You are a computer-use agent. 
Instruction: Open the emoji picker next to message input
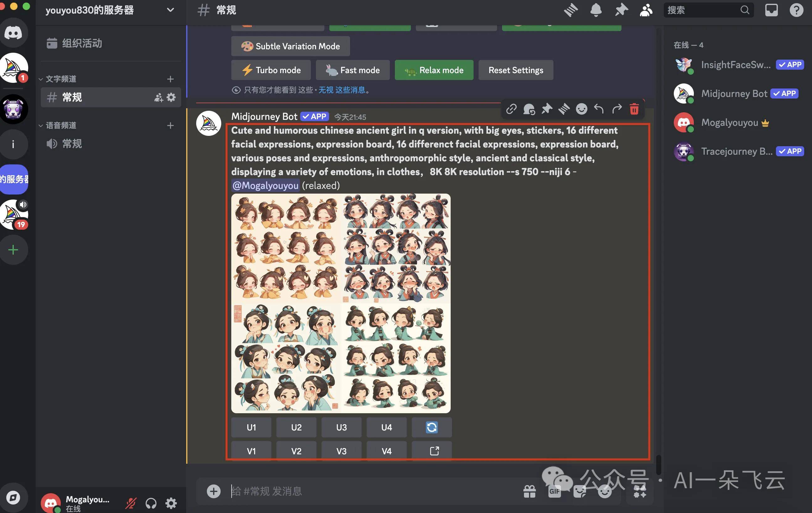click(605, 491)
